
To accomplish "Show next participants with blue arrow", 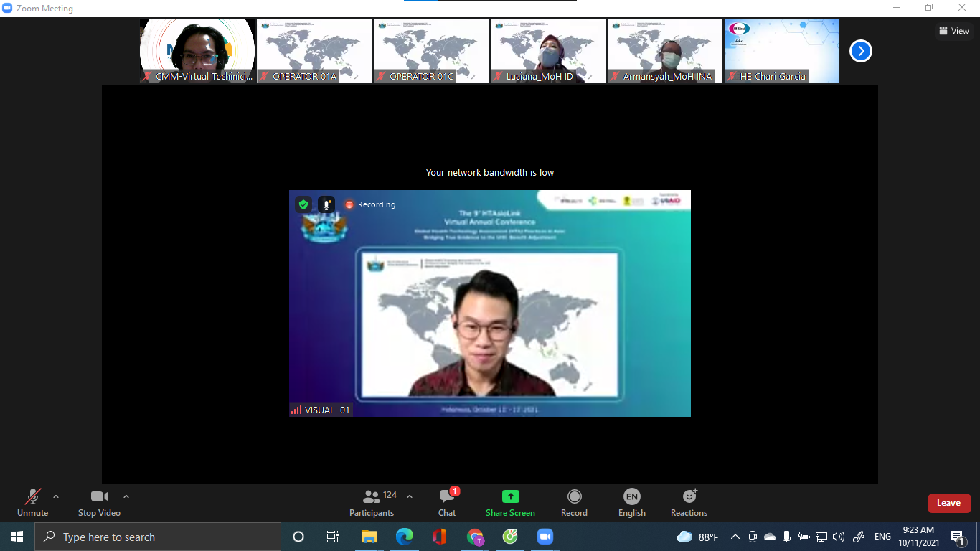I will [x=860, y=51].
